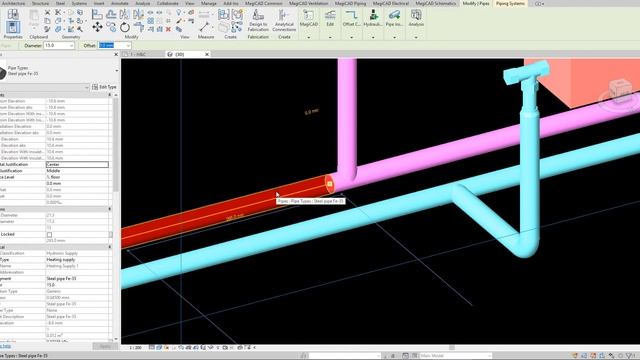Screen dimensions: 640x360
Task: Click the pipe end connector grip icon
Action: coord(329,184)
